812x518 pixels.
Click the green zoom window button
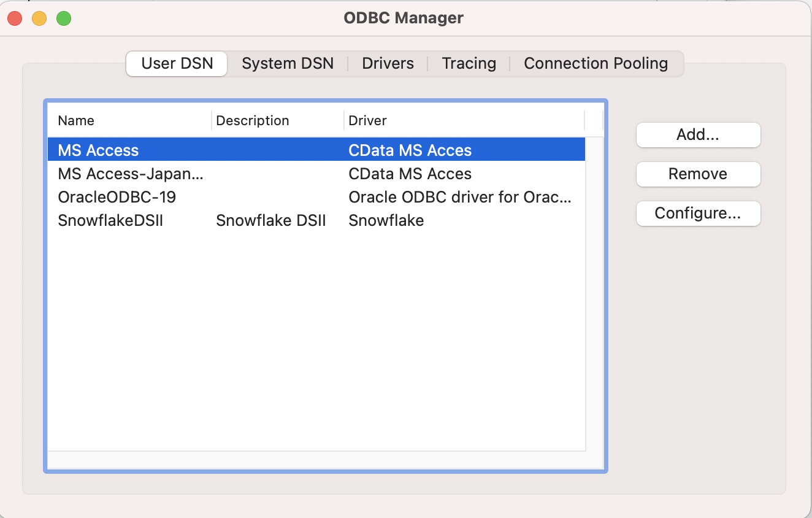(64, 18)
